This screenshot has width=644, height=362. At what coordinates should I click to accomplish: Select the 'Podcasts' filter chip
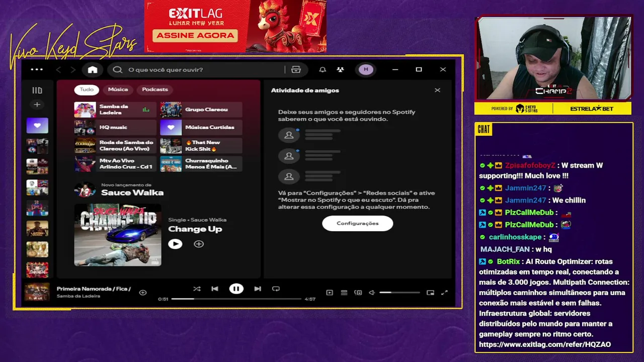pos(155,89)
